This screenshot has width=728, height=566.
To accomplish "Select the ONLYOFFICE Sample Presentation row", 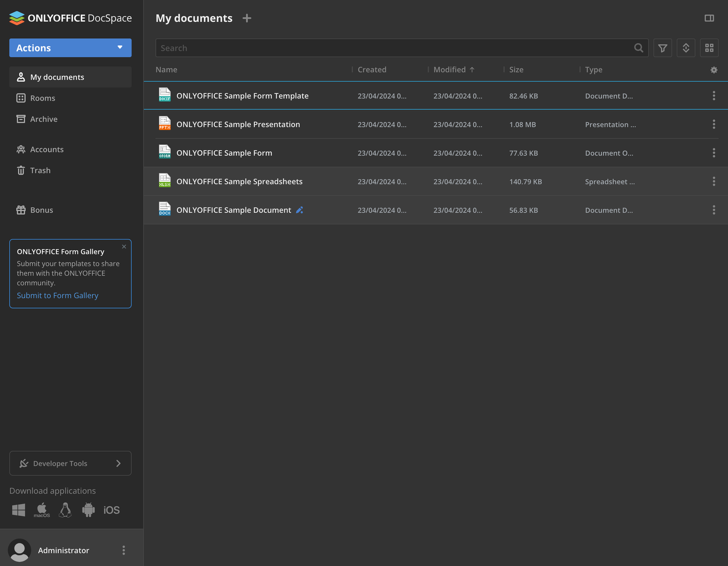I will click(x=238, y=124).
